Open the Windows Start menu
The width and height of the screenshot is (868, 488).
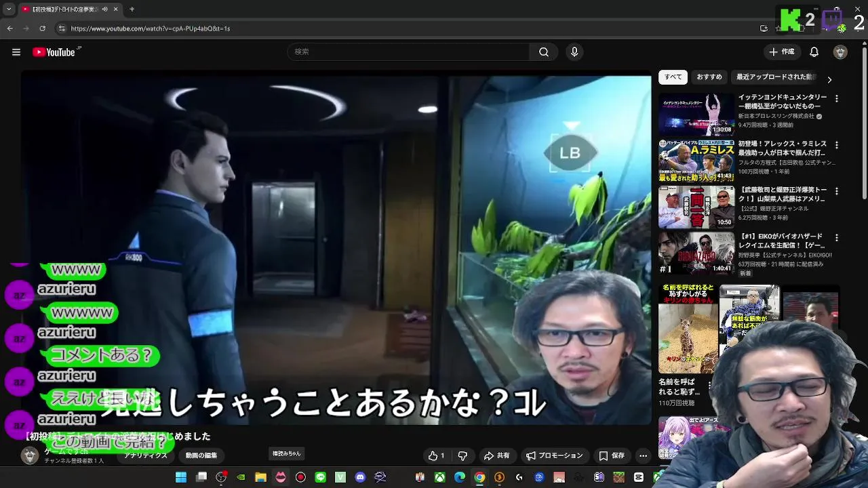(181, 477)
